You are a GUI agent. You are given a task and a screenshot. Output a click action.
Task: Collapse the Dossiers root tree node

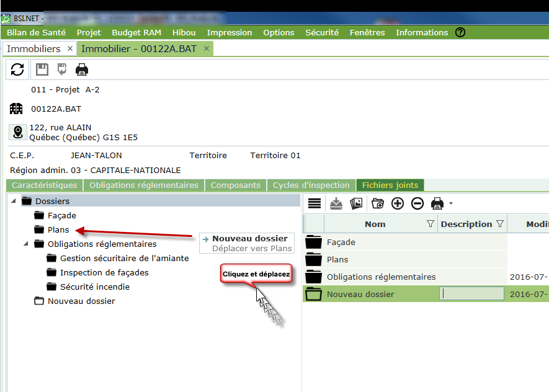coord(14,201)
